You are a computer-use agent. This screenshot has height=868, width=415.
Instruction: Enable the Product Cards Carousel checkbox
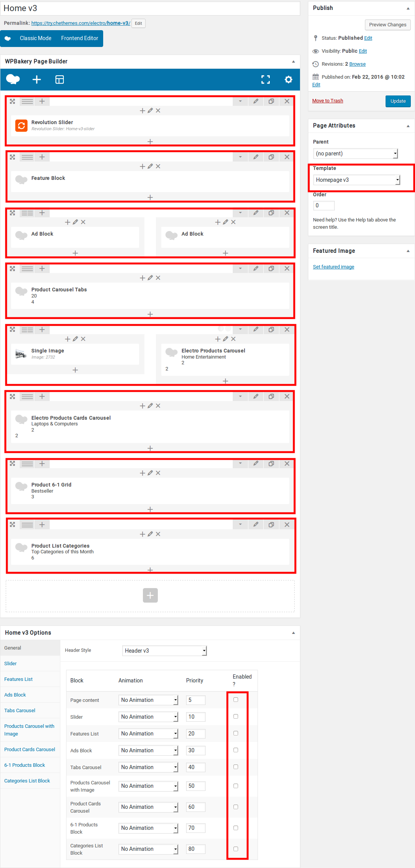(x=236, y=807)
